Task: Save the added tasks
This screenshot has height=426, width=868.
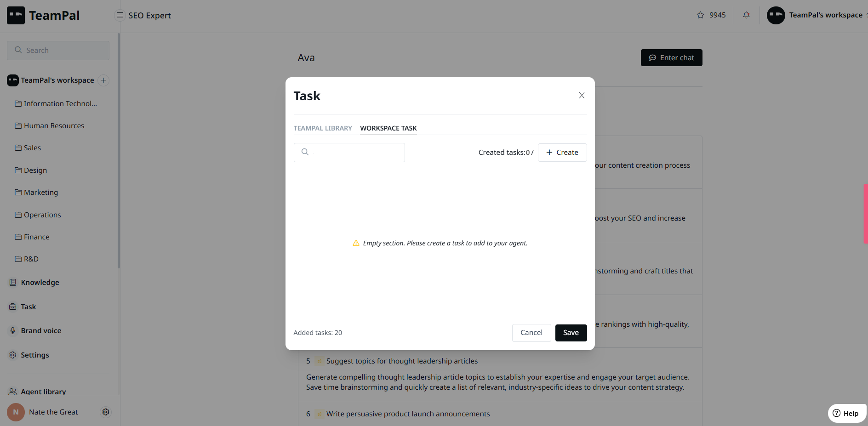Action: coord(571,333)
